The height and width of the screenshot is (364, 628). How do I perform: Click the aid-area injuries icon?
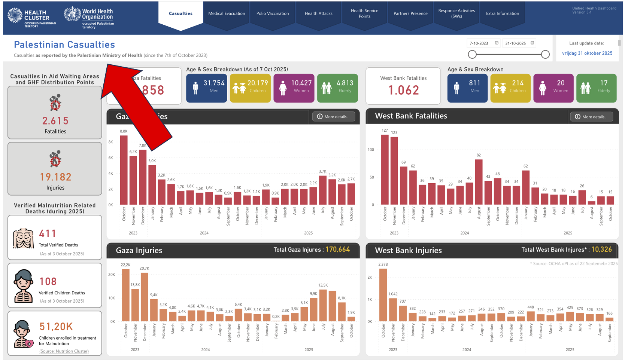click(x=55, y=159)
